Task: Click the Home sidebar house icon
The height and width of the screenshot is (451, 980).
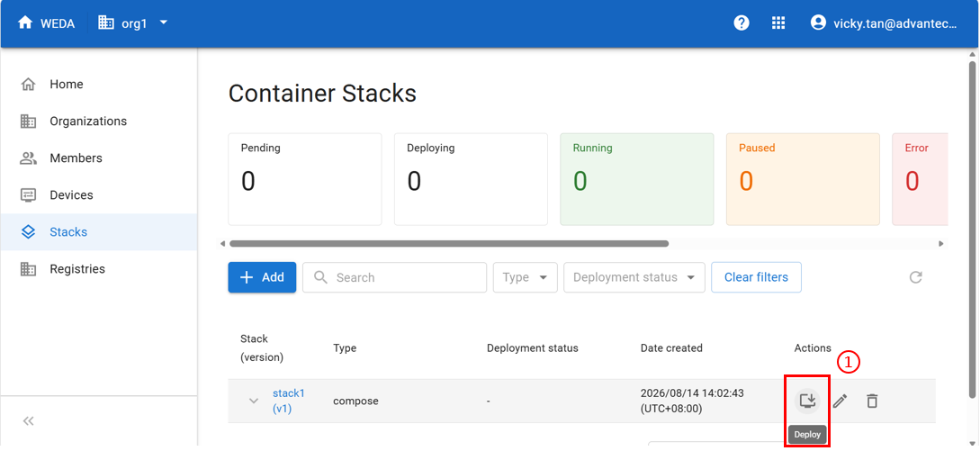Action: pos(28,84)
